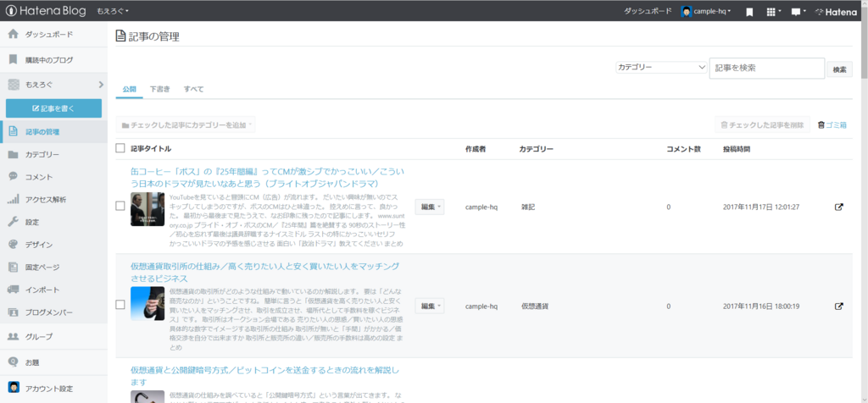This screenshot has width=868, height=403.
Task: Select 記事の管理 in the sidebar
Action: point(53,131)
